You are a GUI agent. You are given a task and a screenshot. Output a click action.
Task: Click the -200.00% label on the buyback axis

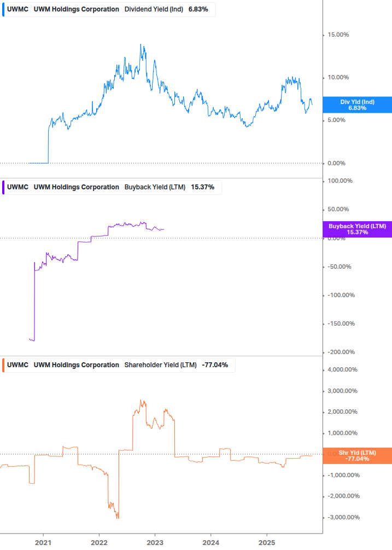tap(340, 352)
